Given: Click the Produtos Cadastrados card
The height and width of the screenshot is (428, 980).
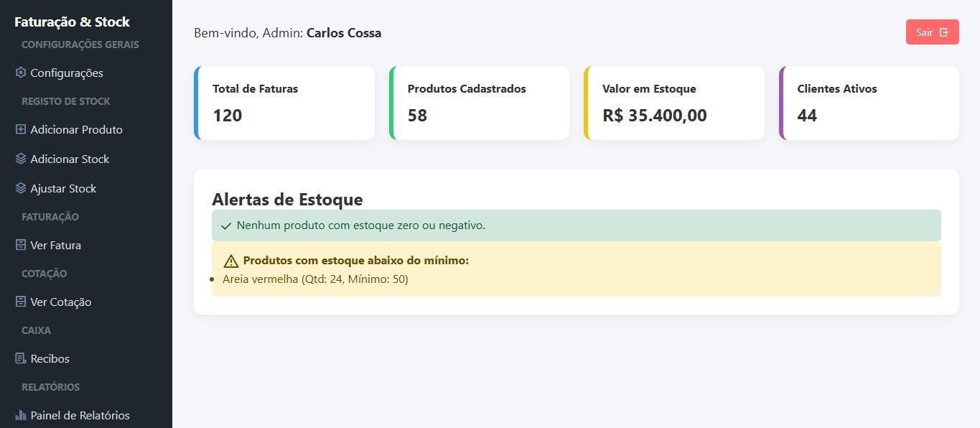Looking at the screenshot, I should (x=478, y=102).
